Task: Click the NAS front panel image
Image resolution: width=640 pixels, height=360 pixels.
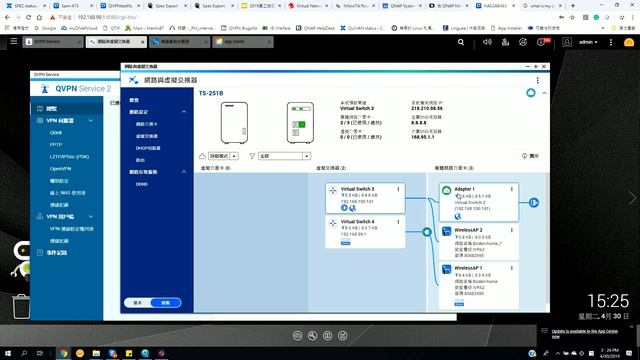Action: pyautogui.click(x=234, y=123)
